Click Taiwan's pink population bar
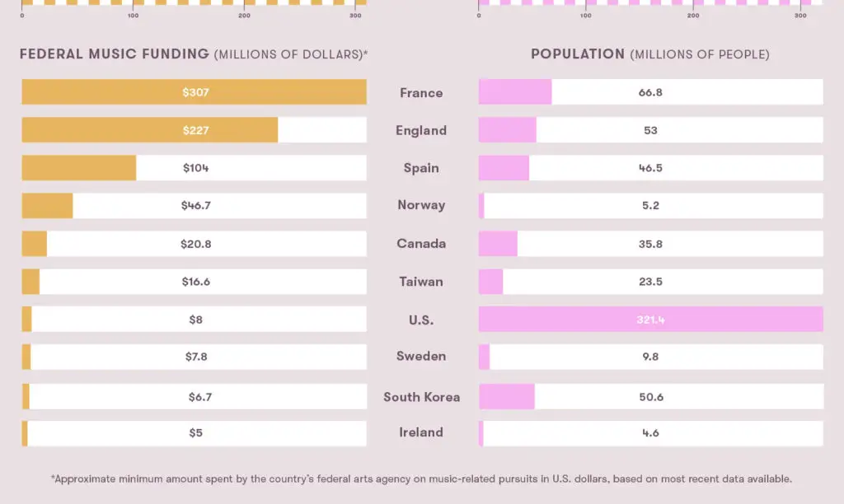844x504 pixels. coord(490,282)
